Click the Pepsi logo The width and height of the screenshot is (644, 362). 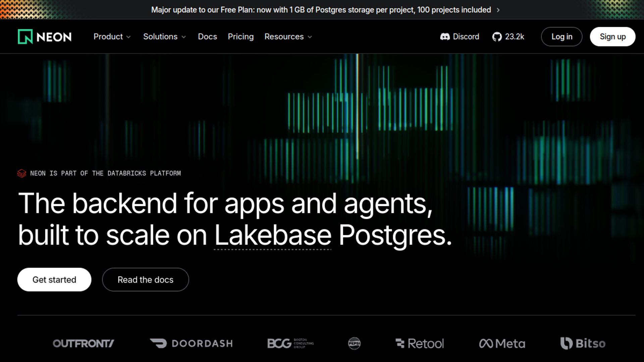[354, 343]
